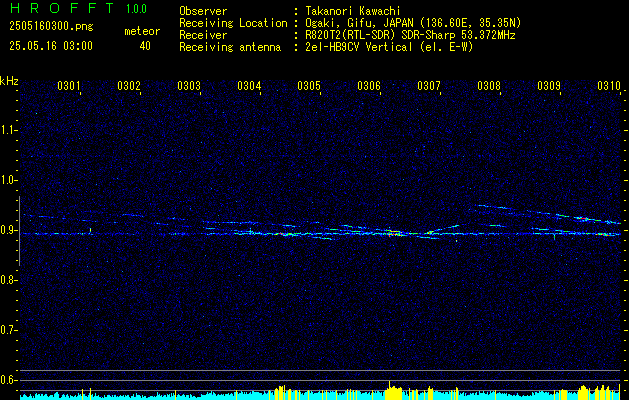Screen dimensions: 629x400
Task: Select the file name 2505160300.png
Action: (51, 27)
